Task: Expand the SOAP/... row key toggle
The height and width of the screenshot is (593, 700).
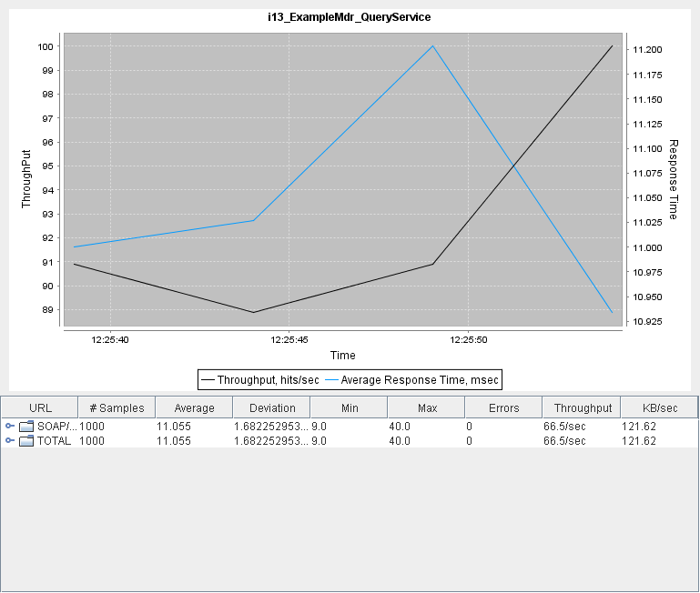Action: tap(10, 427)
